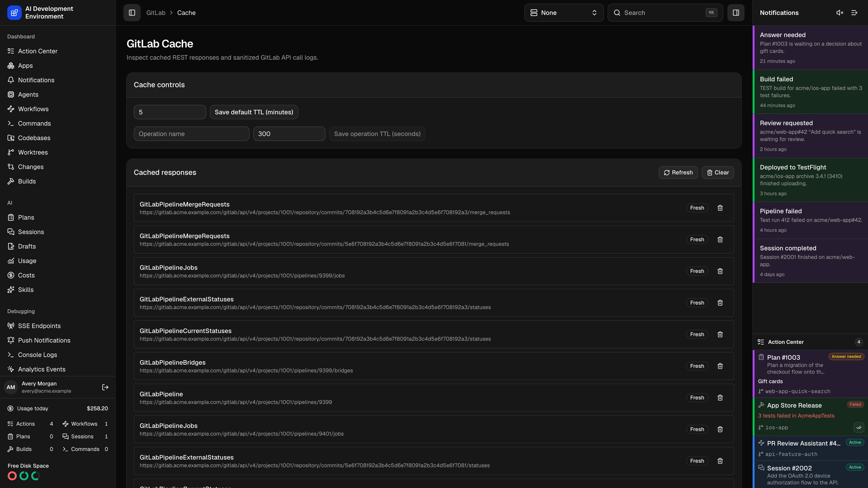Open the Skills section
This screenshot has height=488, width=868.
click(58, 290)
